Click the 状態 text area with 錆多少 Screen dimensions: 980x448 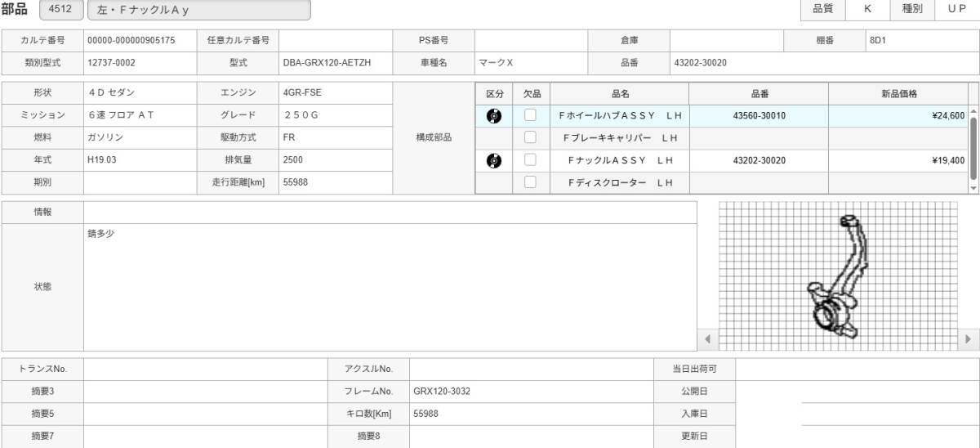pos(390,287)
